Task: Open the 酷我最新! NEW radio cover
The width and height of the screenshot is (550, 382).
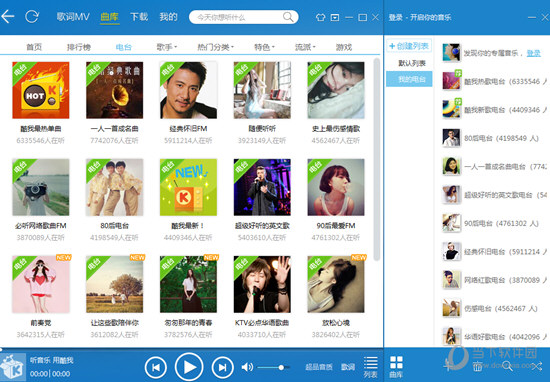Action: click(188, 187)
